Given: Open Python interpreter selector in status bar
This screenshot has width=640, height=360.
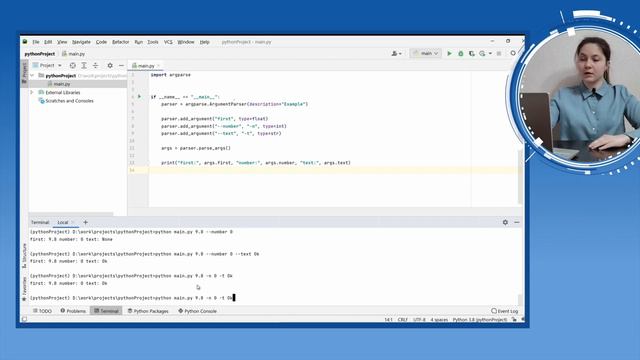Looking at the screenshot, I should click(480, 320).
